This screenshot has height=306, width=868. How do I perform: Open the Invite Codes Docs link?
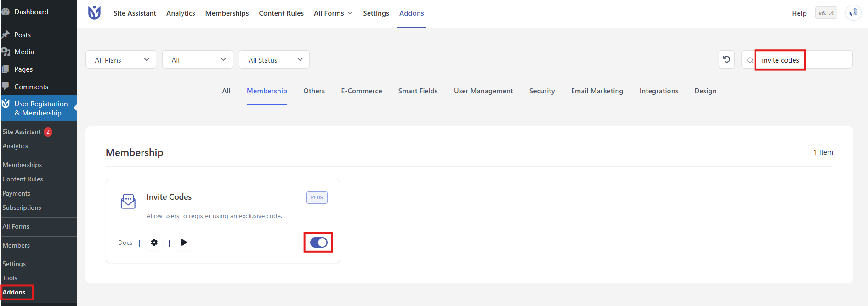click(125, 242)
